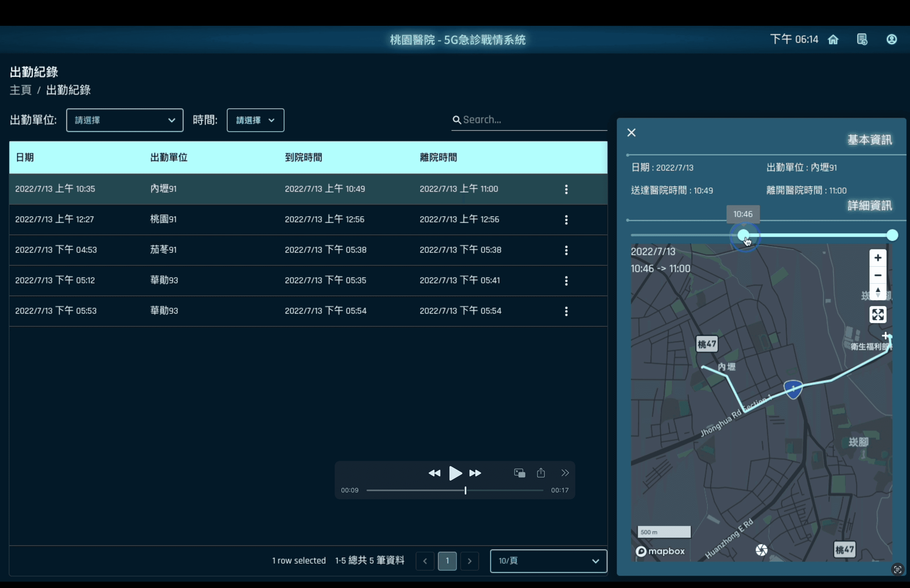Select row 2022/7/13 上午 12:27

click(308, 220)
